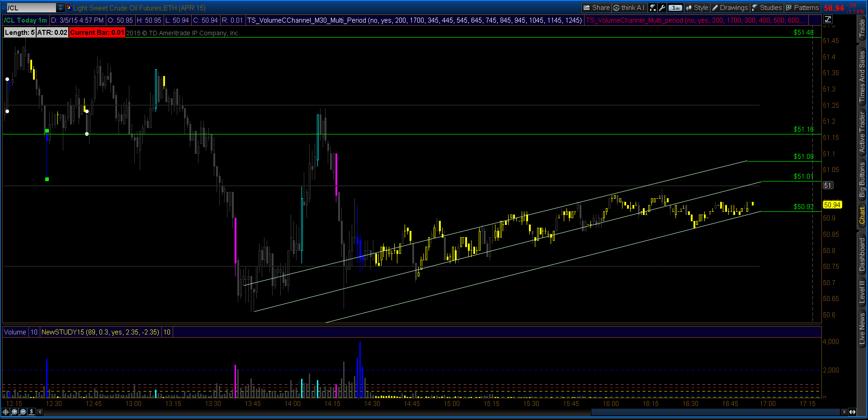Click the $50.92 price level label
The width and height of the screenshot is (868, 420).
[803, 207]
